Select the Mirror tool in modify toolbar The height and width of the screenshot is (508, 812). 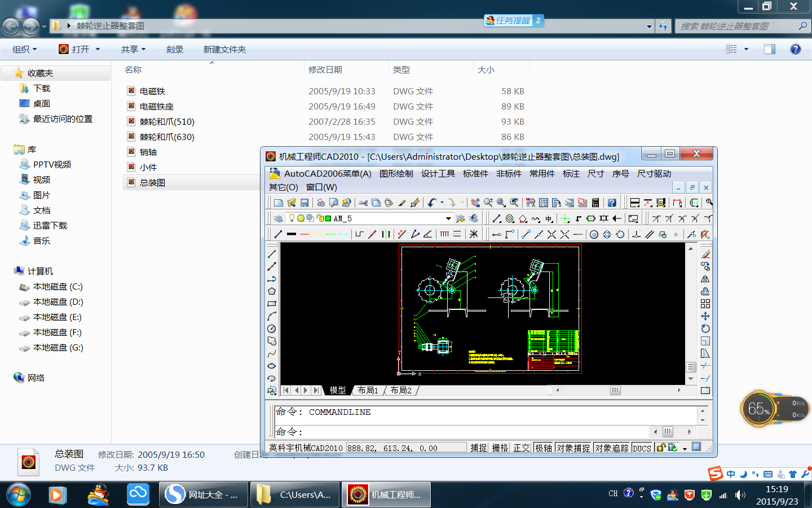pyautogui.click(x=705, y=279)
